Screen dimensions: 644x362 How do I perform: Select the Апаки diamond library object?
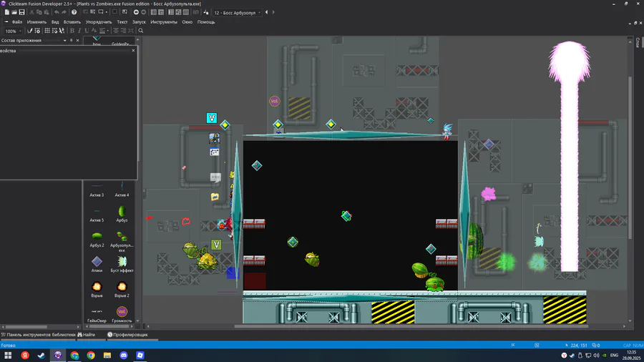[x=97, y=264]
